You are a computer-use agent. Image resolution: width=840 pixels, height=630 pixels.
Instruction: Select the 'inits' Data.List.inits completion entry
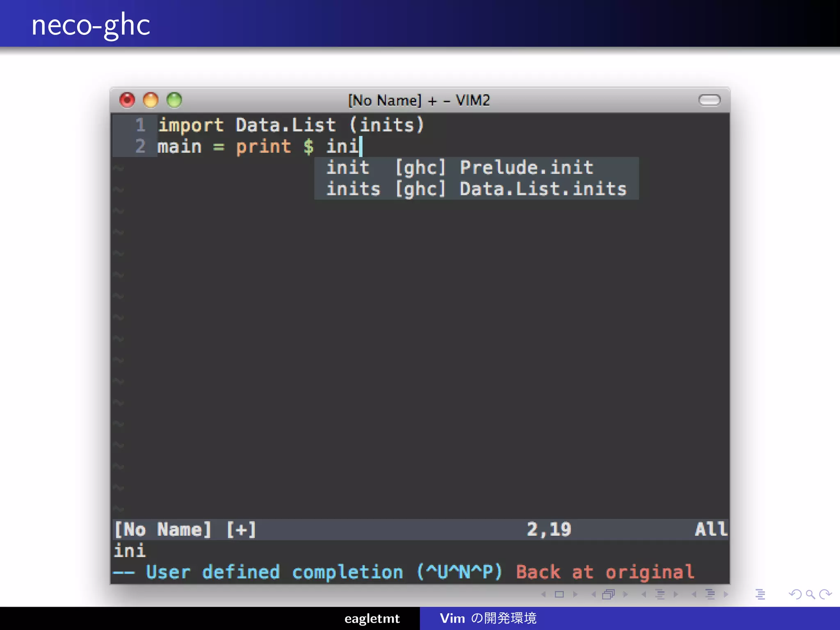tap(476, 189)
